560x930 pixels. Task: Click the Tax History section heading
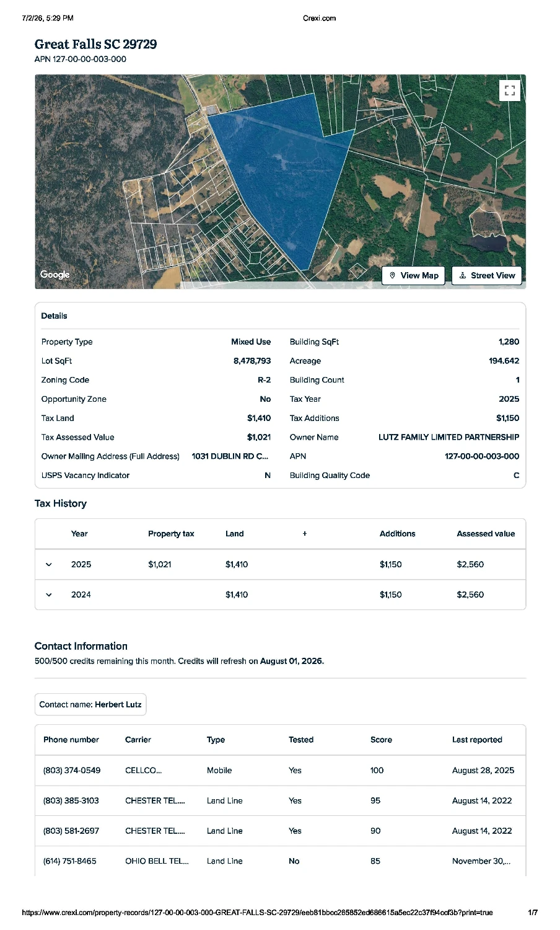tap(61, 503)
